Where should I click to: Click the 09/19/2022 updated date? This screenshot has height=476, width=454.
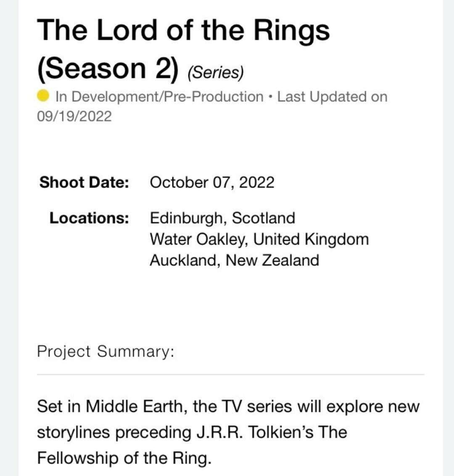[x=74, y=116]
